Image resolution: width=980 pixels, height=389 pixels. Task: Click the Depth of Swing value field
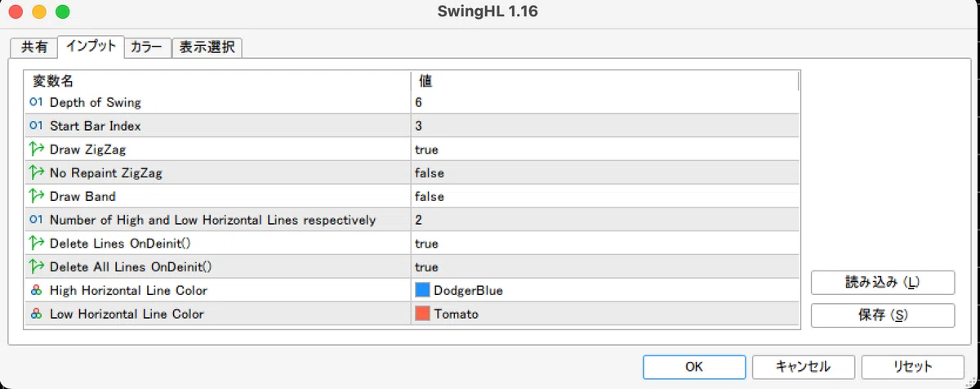[604, 103]
